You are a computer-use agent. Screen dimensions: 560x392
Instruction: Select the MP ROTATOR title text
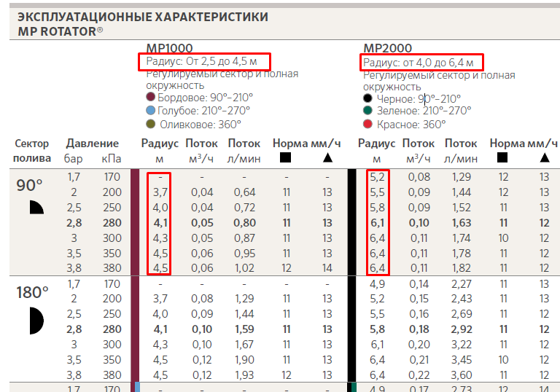point(61,31)
